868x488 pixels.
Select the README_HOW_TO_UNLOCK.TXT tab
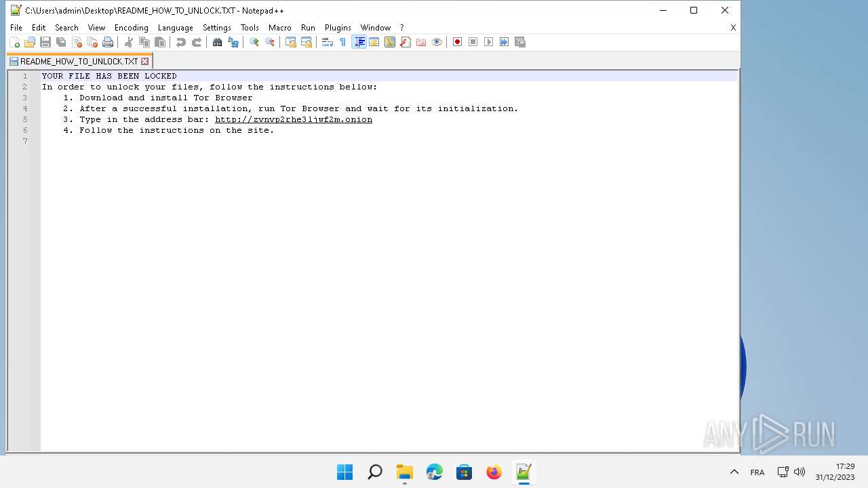79,61
